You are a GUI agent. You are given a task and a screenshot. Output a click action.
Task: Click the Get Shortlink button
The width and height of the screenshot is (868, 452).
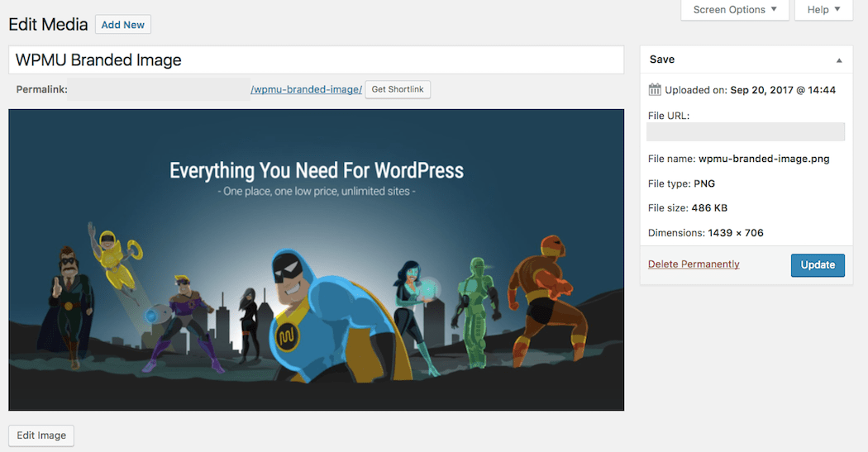[398, 89]
